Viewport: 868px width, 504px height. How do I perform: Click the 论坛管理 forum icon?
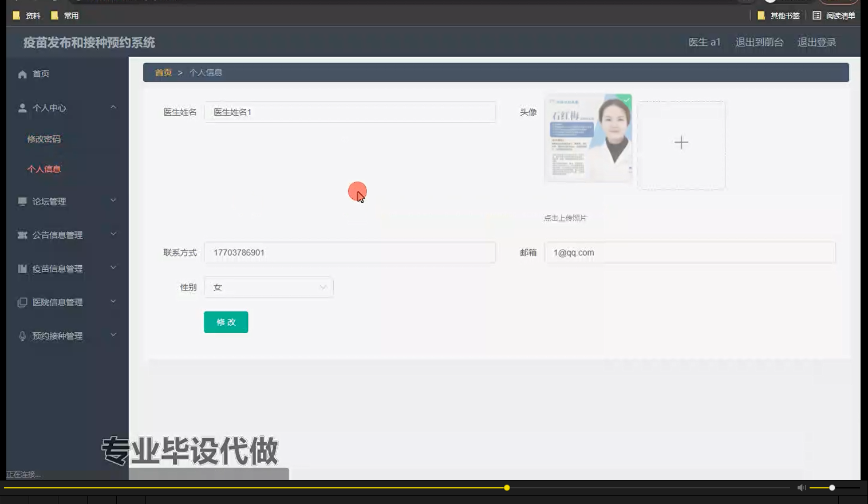coord(22,201)
